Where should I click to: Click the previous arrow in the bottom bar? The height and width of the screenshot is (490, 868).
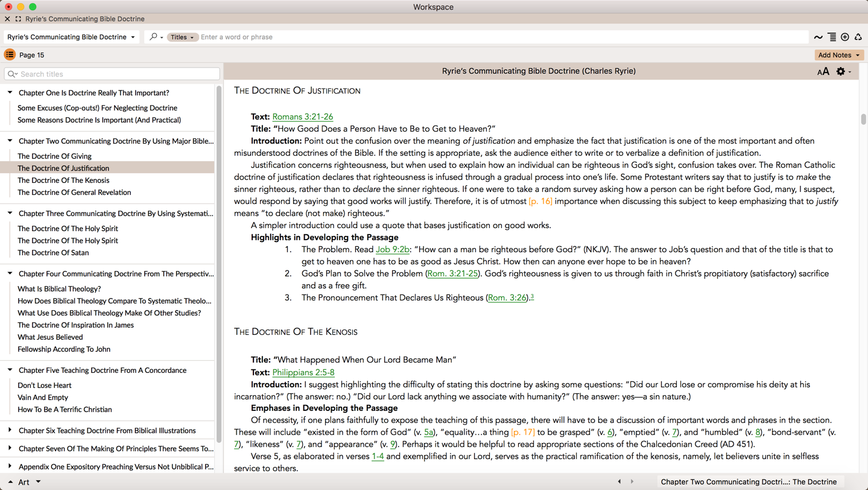pos(619,482)
